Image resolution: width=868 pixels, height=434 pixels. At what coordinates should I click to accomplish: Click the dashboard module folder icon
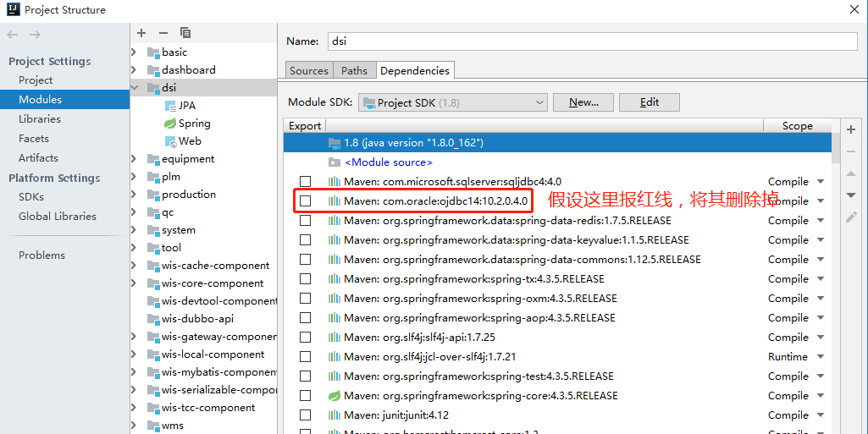(153, 70)
